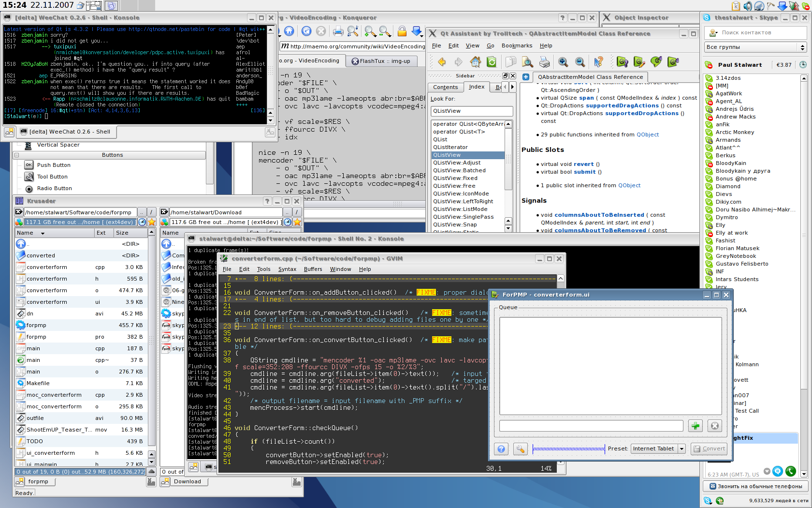
Task: Activate the What's This help pointer icon
Action: (x=598, y=62)
